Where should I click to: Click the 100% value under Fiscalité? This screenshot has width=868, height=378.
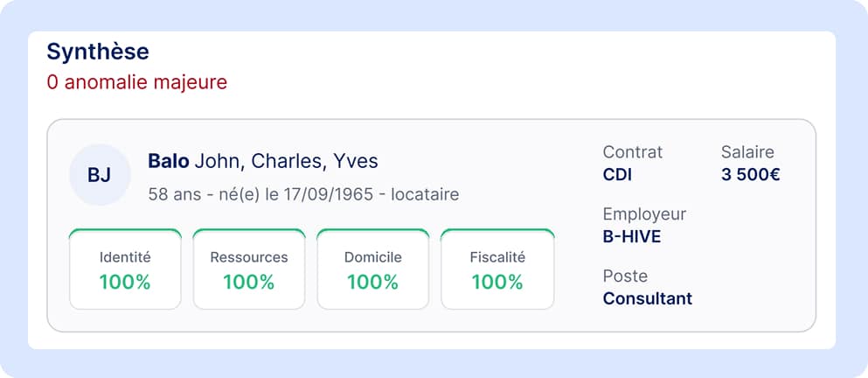click(497, 283)
